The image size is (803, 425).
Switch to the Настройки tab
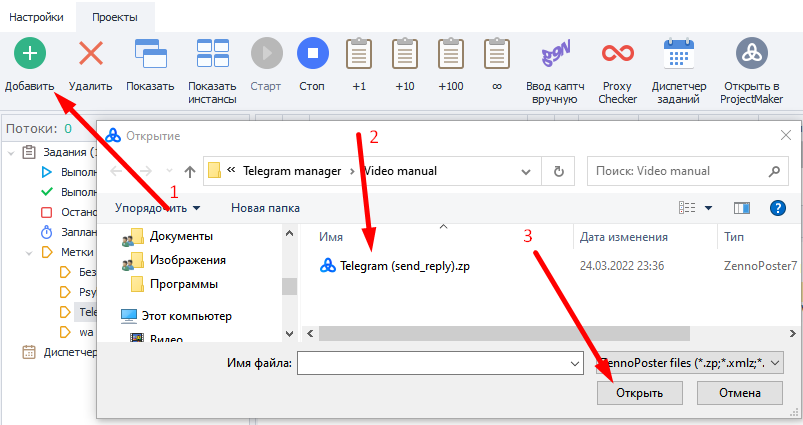(36, 17)
